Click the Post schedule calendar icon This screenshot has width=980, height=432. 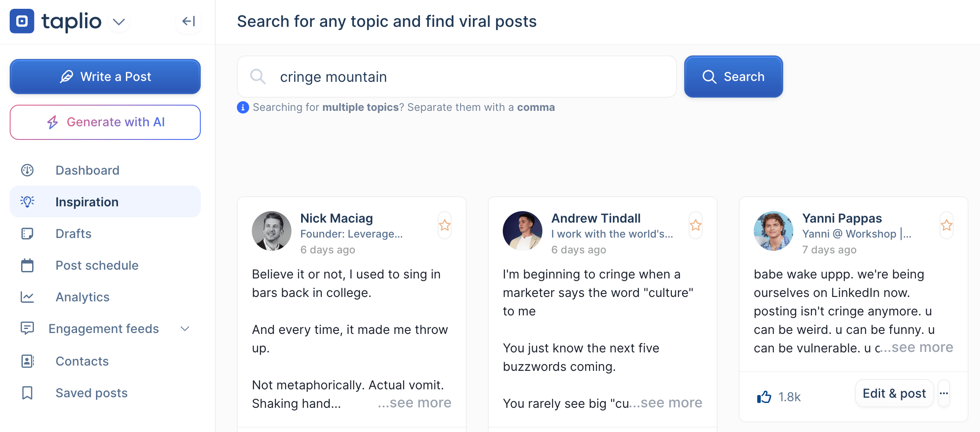27,265
